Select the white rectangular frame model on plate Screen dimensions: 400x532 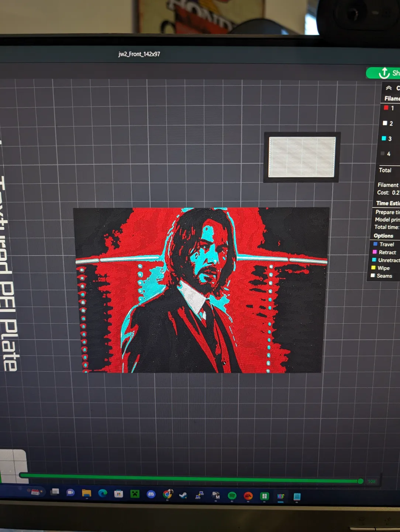point(302,157)
